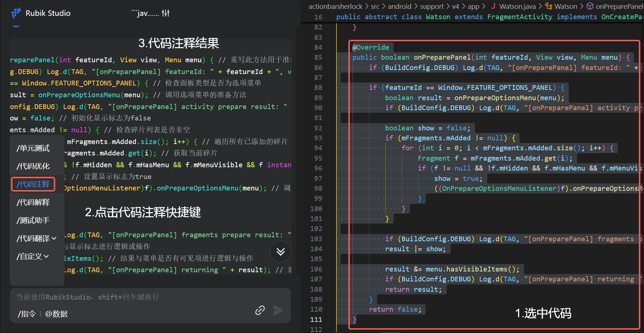Screen dimensions: 644x333
Task: Expand the /自定义 submenu
Action: point(32,256)
